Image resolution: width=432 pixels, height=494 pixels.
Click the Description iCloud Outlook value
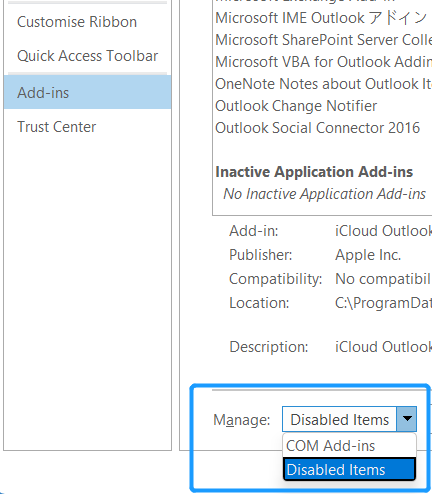(383, 347)
